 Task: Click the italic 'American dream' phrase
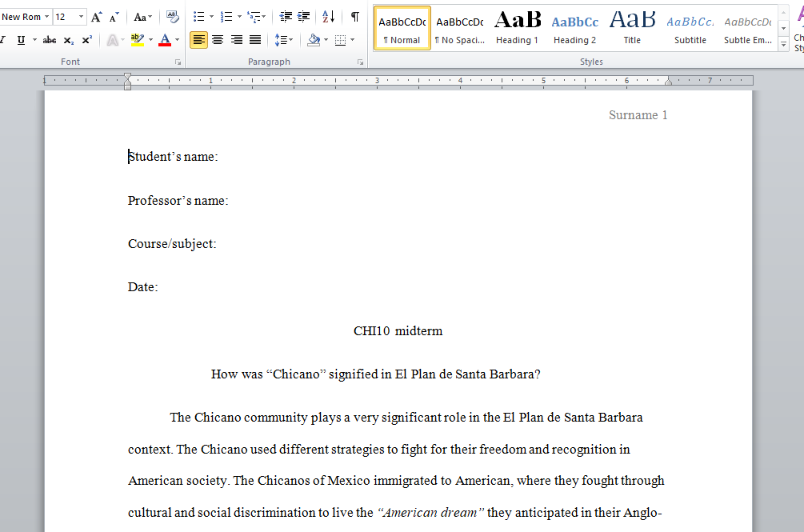pyautogui.click(x=430, y=513)
